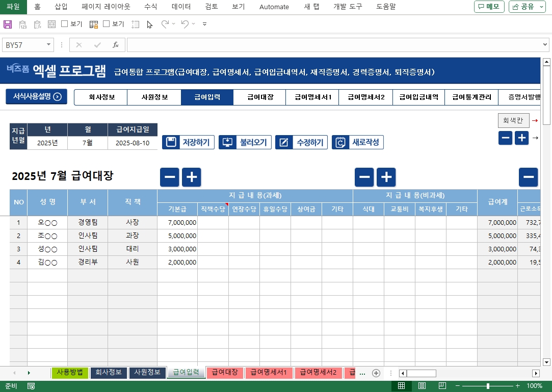Click the 새로작성 new document button
The image size is (552, 392).
point(357,142)
